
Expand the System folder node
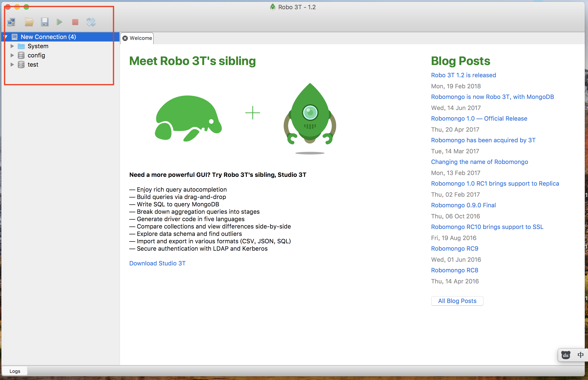tap(12, 46)
